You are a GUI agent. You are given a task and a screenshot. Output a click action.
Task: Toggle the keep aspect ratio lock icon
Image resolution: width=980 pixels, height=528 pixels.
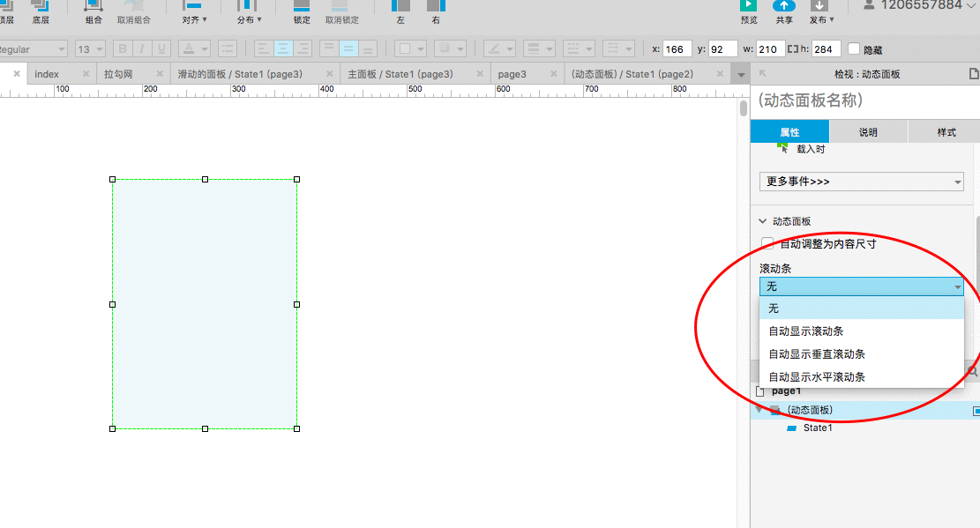coord(792,48)
